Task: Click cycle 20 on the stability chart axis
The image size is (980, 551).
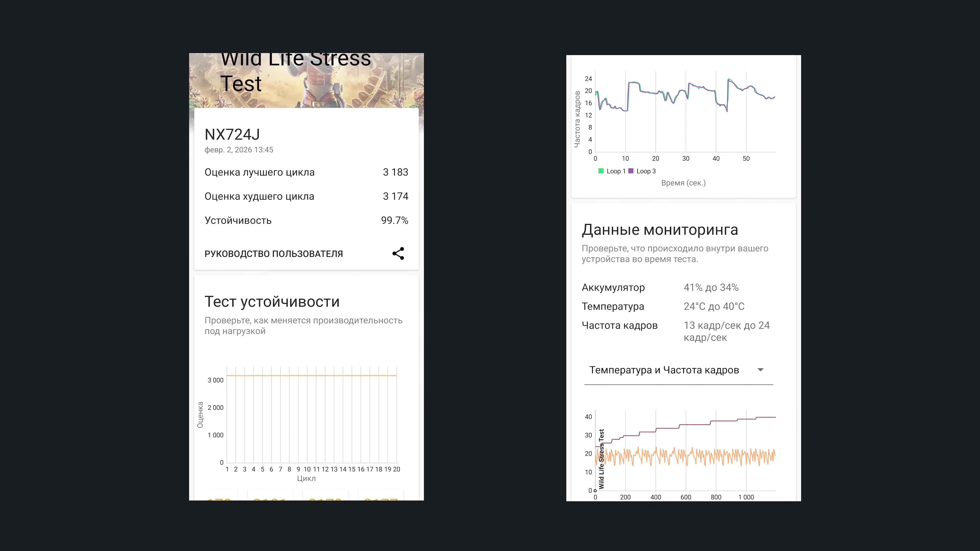Action: pyautogui.click(x=396, y=469)
